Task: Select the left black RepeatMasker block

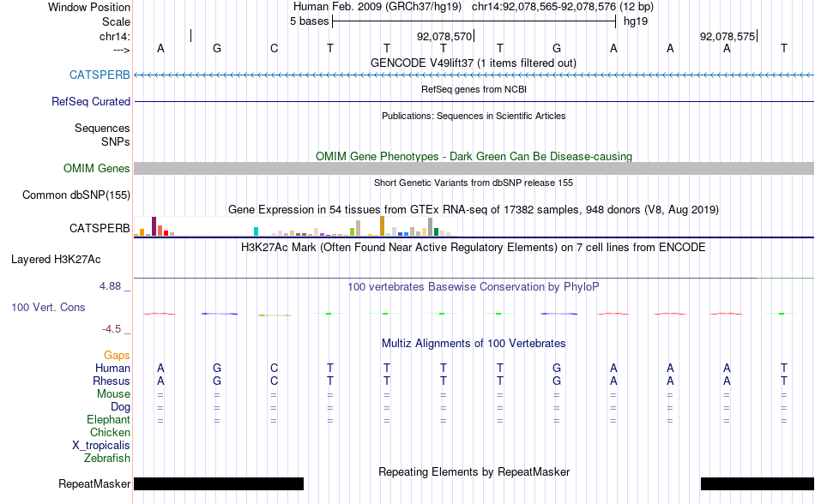Action: pos(219,483)
